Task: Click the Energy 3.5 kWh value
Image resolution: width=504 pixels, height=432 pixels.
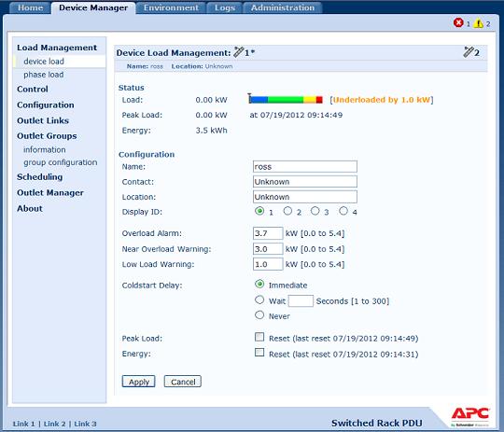Action: [x=211, y=131]
